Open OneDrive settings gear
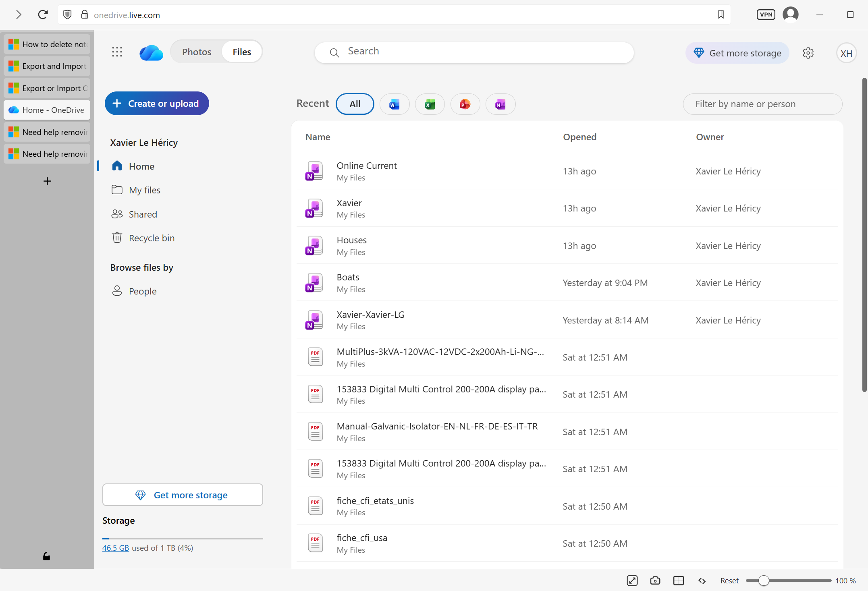 pyautogui.click(x=808, y=53)
